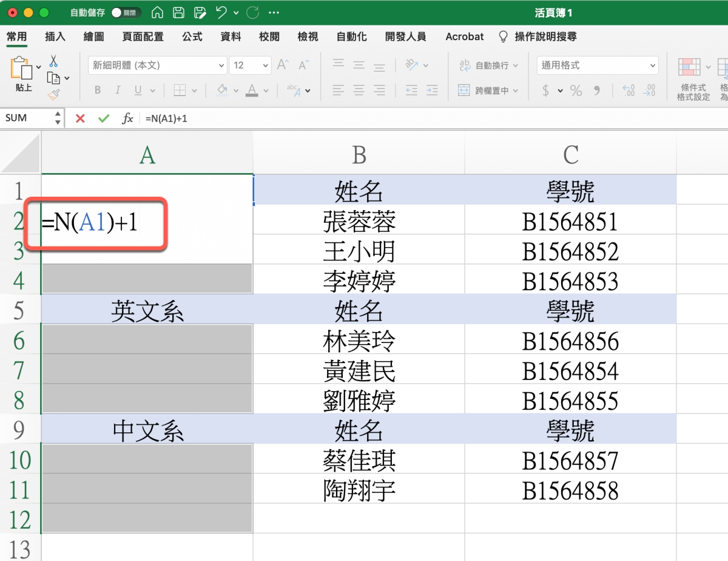Click the Undo arrow icon

(x=221, y=13)
